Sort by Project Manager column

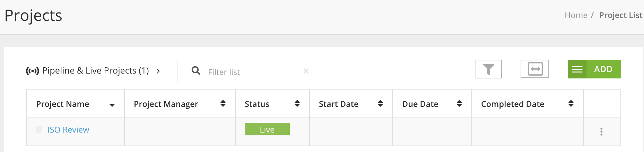coord(223,103)
